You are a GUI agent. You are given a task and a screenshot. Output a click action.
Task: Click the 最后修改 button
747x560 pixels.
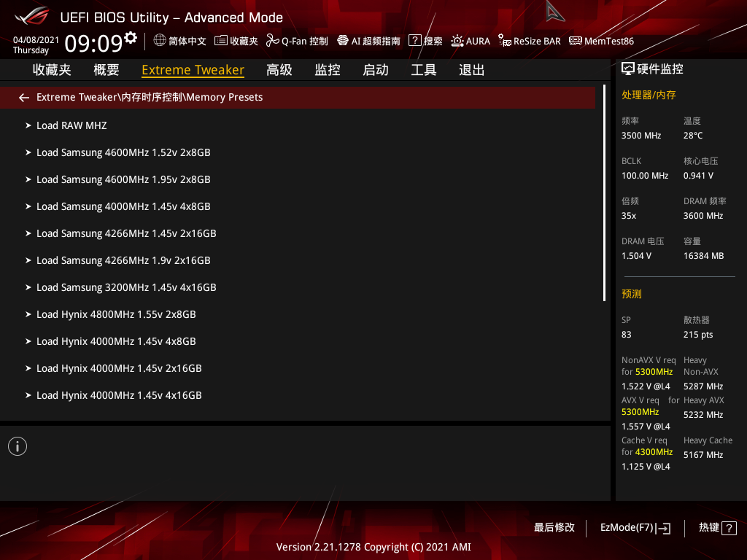554,527
